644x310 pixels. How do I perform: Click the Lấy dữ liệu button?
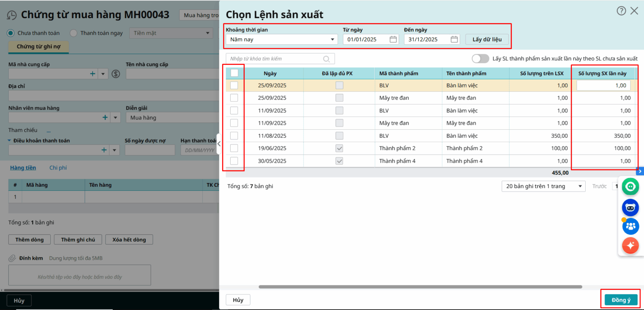[487, 39]
